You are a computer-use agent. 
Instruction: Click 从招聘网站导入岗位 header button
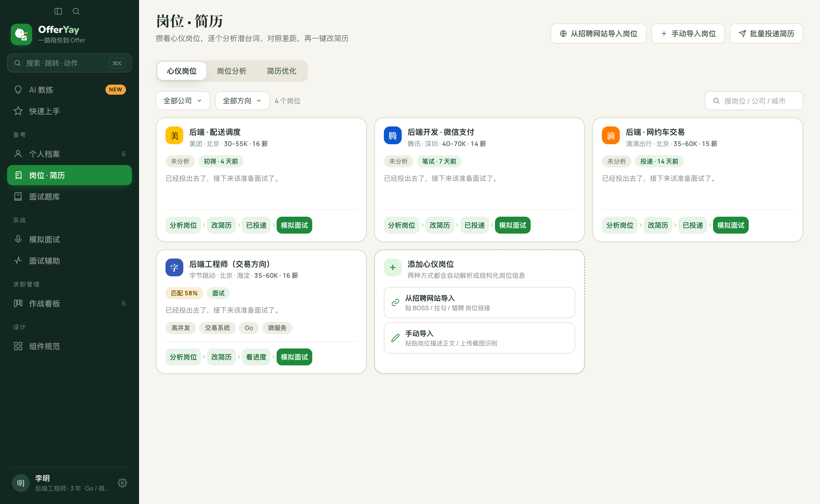click(x=598, y=33)
